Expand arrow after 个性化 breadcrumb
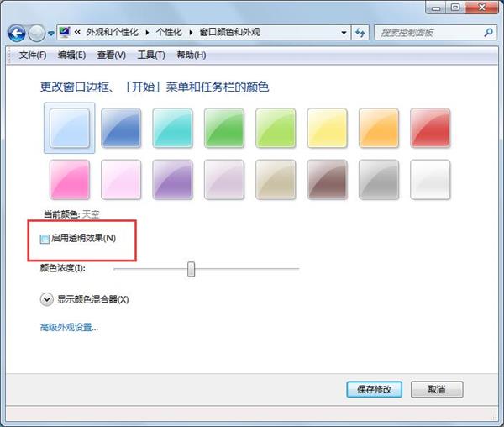504x427 pixels. 191,33
